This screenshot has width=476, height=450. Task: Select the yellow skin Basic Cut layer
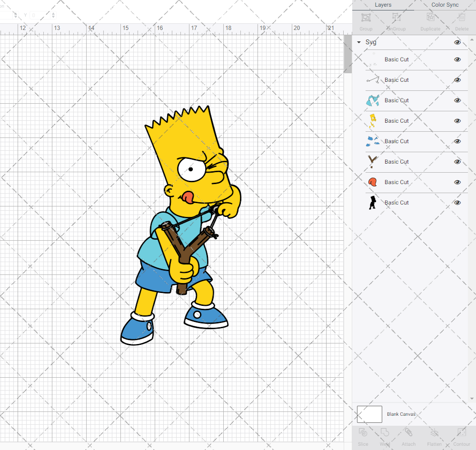[x=397, y=121]
